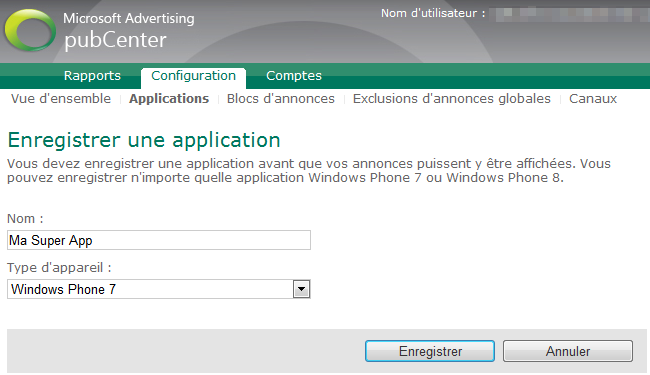
Task: Open Exclusions d'annonces globales
Action: click(x=451, y=99)
